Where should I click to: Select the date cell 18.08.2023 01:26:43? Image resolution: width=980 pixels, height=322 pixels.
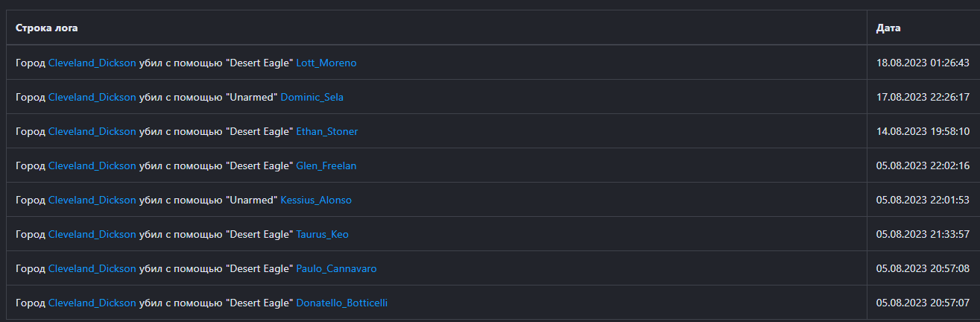click(x=923, y=63)
